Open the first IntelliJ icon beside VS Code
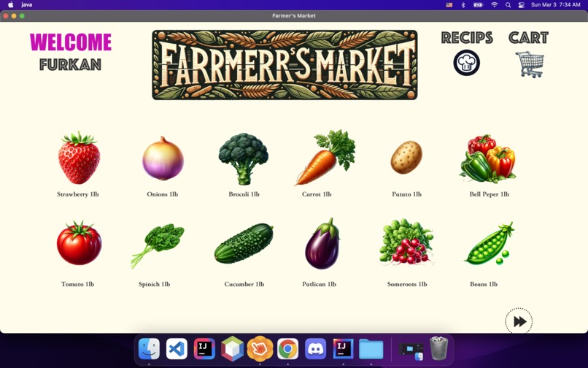Image resolution: width=588 pixels, height=368 pixels. point(204,349)
